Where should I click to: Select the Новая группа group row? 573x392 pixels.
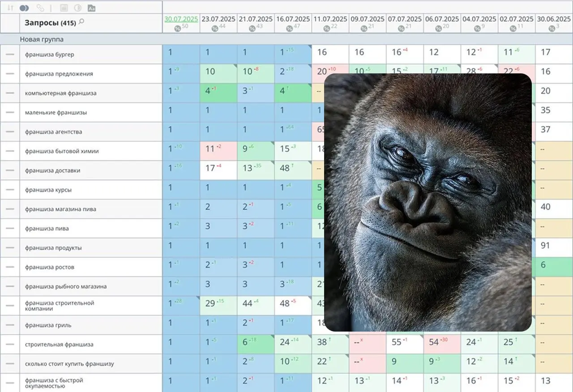tap(286, 39)
